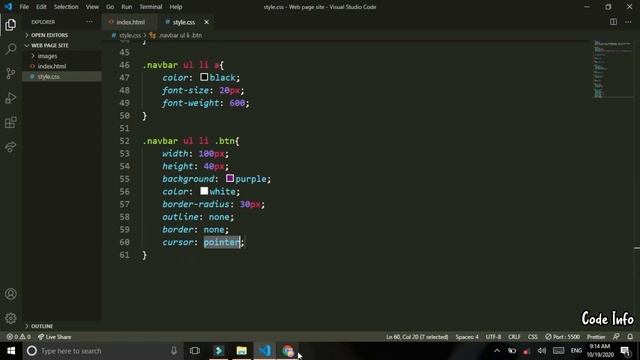This screenshot has height=360, width=640.
Task: Click the code minimap
Action: click(x=612, y=69)
